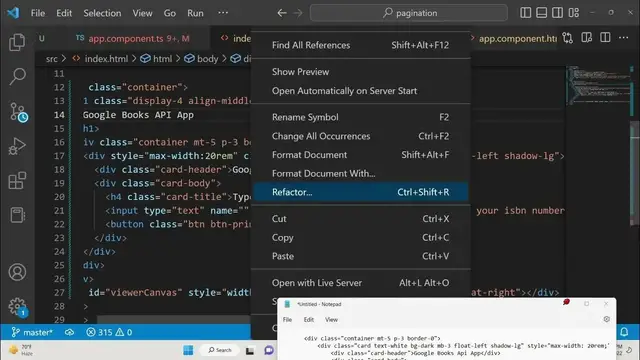Open Source Control view
640x360 pixels.
[x=17, y=111]
